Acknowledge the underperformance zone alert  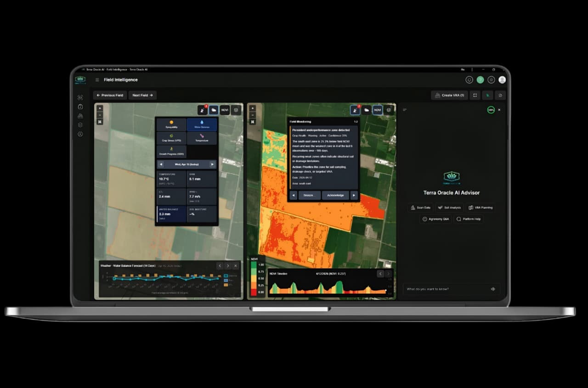pos(335,195)
